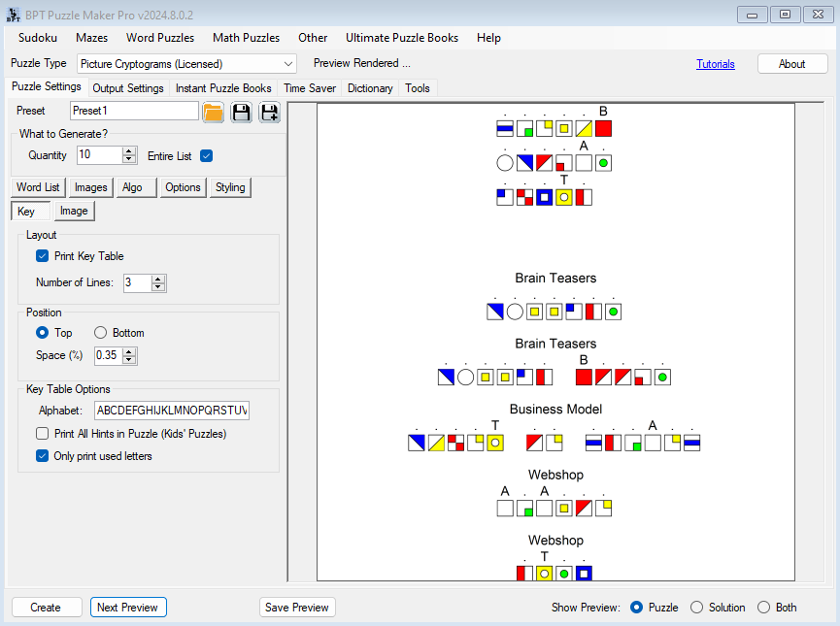Toggle the Print Key Table checkbox

(x=42, y=256)
